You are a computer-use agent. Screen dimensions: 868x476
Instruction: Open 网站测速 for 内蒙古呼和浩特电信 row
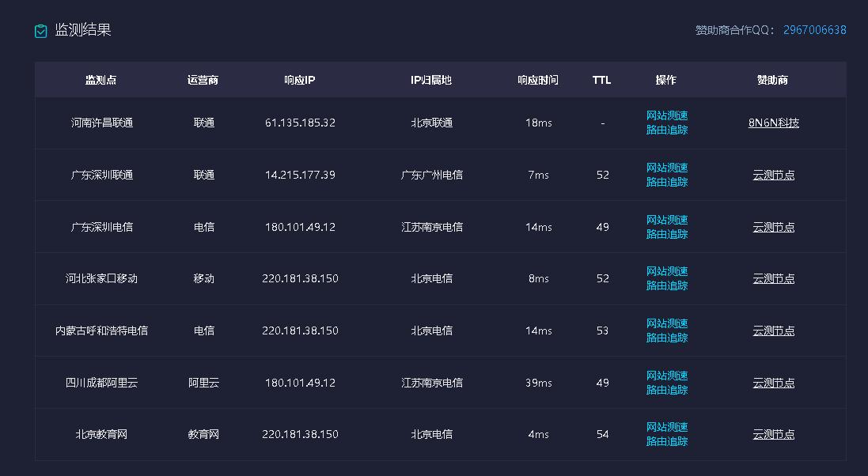pos(667,323)
